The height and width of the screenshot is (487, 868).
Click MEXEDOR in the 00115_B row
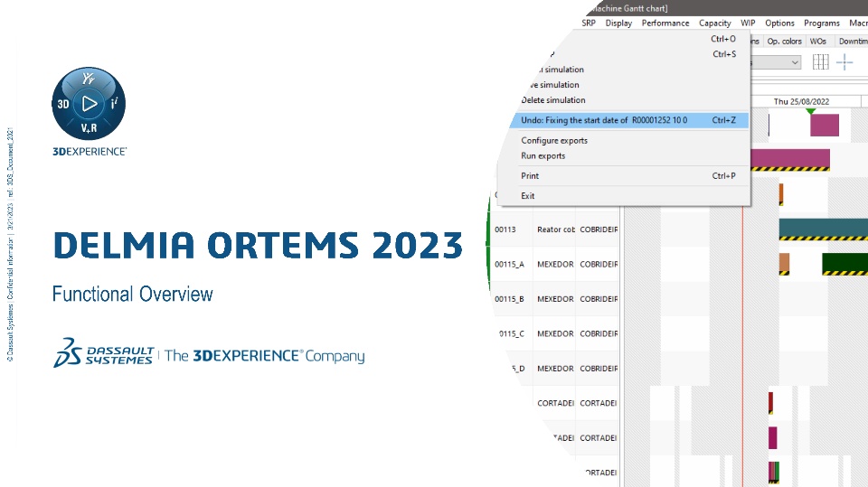pyautogui.click(x=555, y=299)
